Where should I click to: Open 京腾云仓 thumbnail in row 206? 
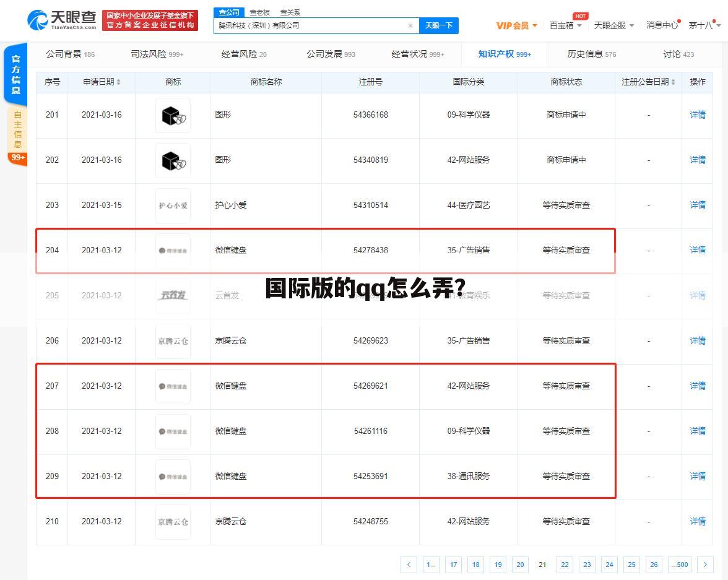(x=173, y=341)
